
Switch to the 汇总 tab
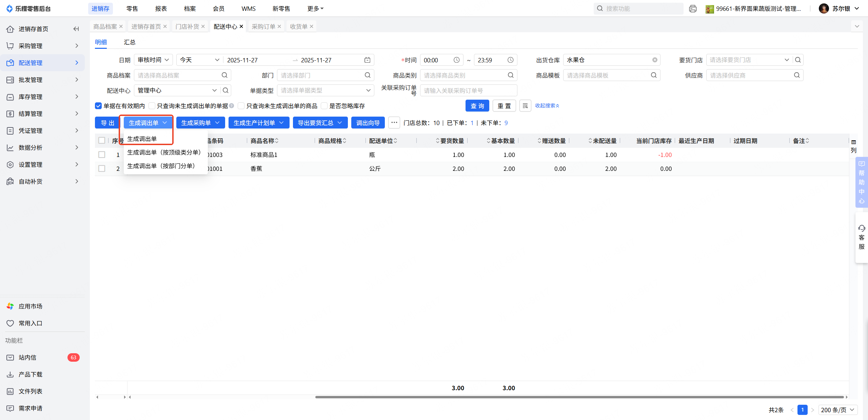[130, 42]
